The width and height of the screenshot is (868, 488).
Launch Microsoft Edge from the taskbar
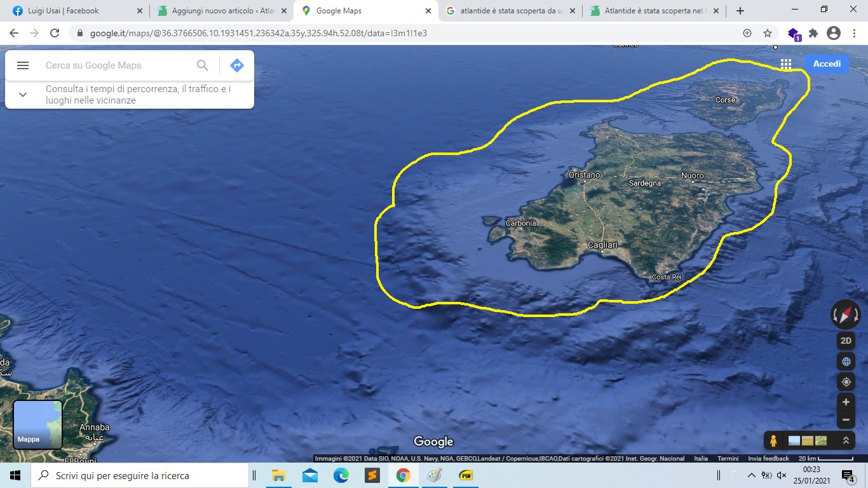pos(341,475)
